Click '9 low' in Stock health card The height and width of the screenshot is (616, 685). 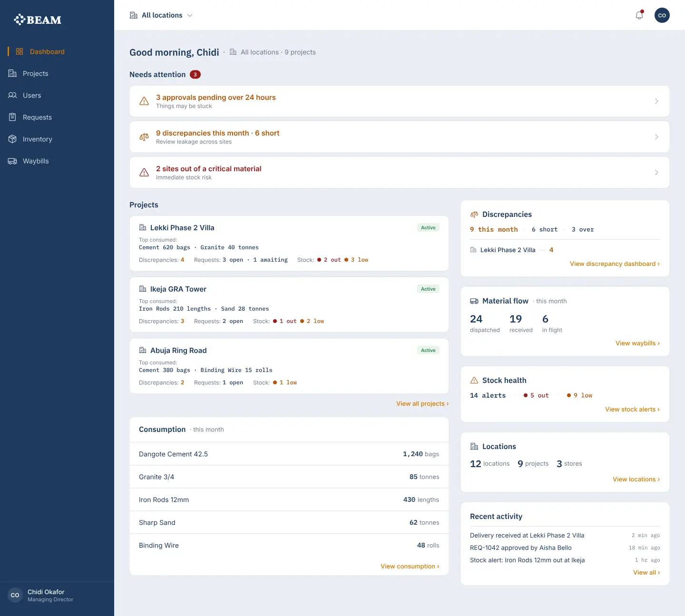coord(579,395)
